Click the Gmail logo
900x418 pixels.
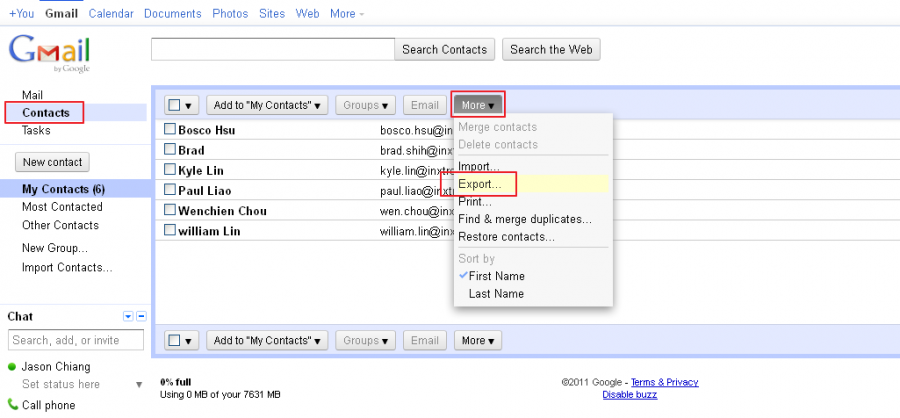(49, 51)
